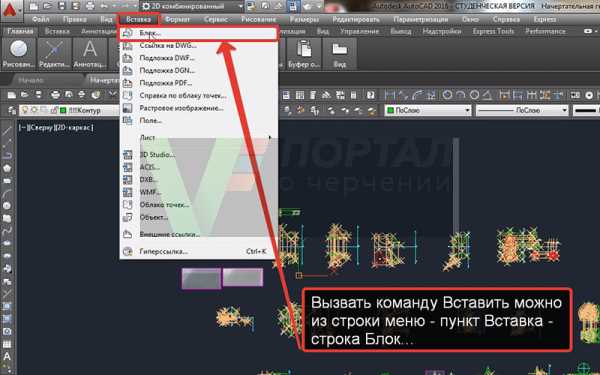The image size is (600, 375).
Task: Choose 3D Studio... menu item
Action: [x=198, y=155]
